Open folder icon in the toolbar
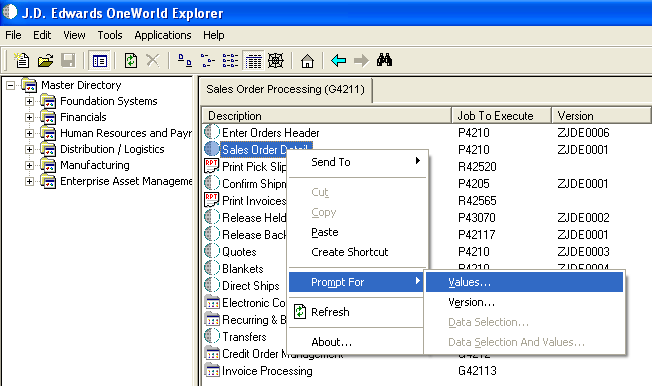 point(45,61)
